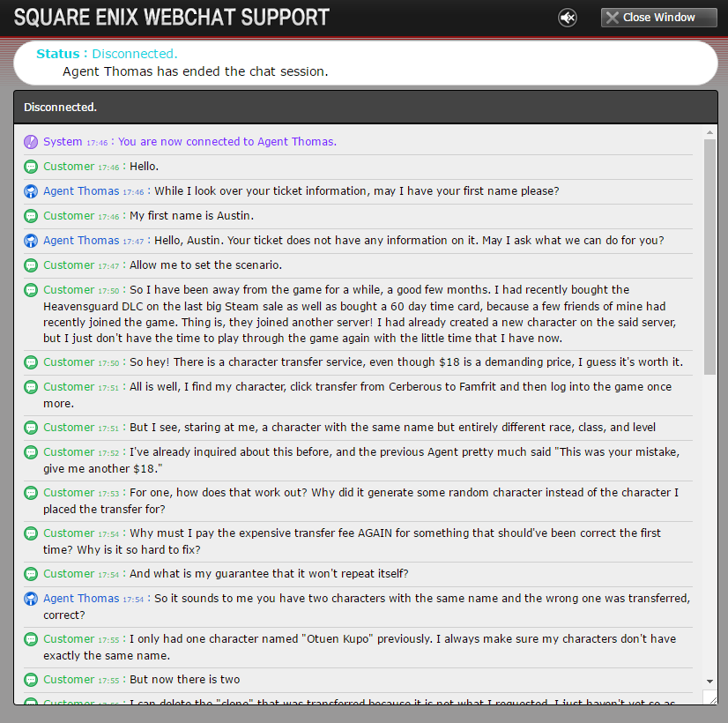Click the customer icon beside 'Cerberous to Famfrit' message
Viewport: 728px width, 723px height.
click(x=31, y=387)
